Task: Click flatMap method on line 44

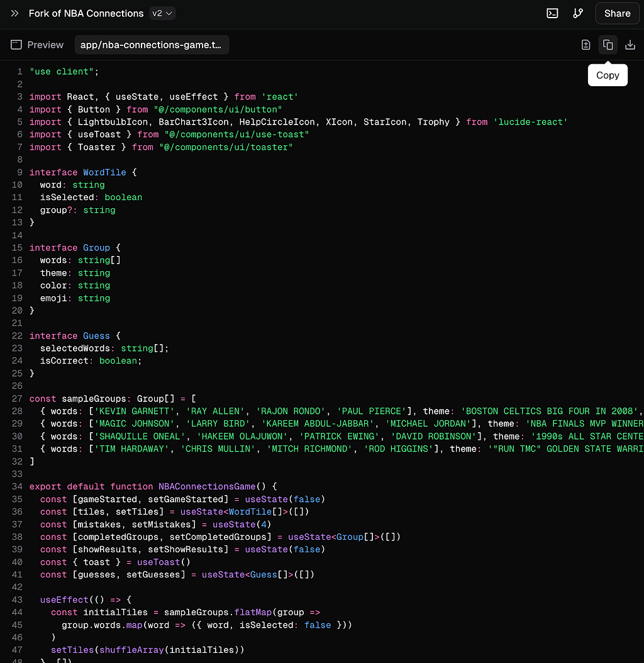Action: click(x=253, y=612)
